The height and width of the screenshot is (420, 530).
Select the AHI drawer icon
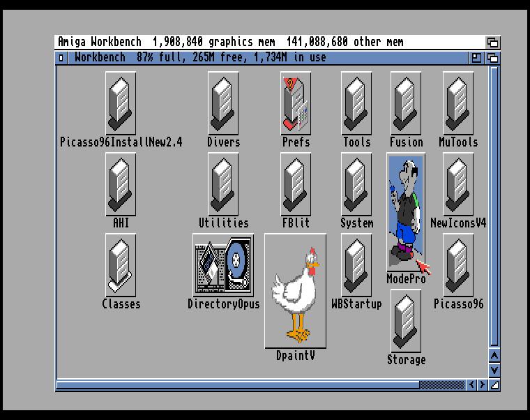(121, 184)
